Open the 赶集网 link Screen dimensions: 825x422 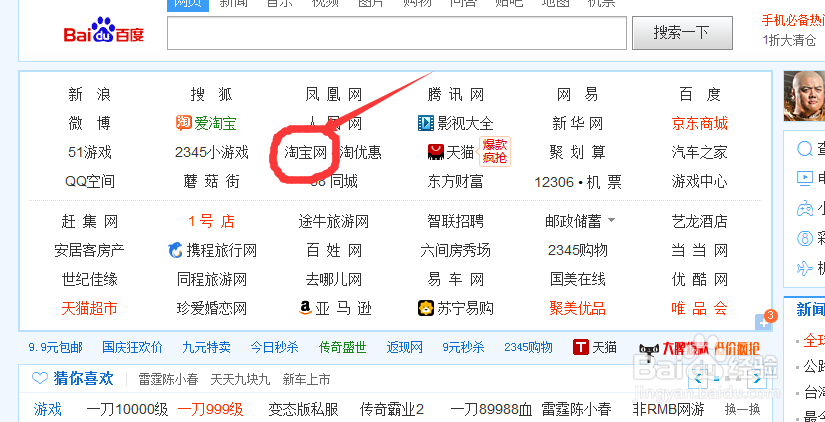click(89, 222)
